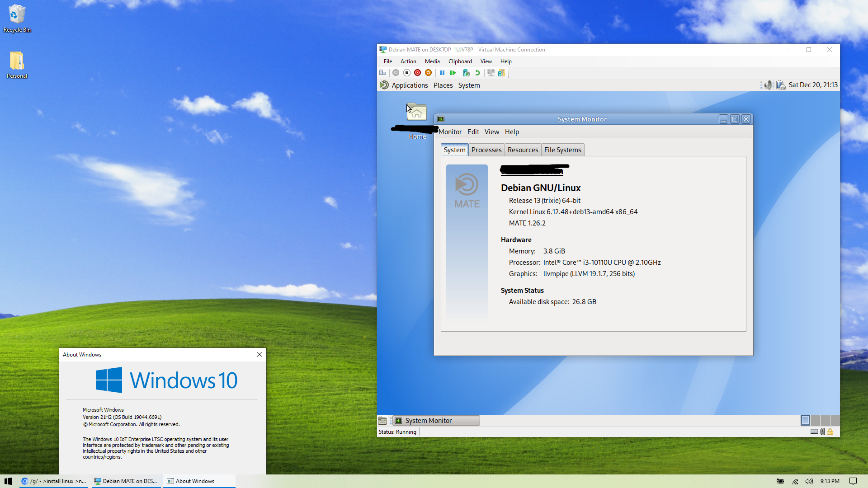The height and width of the screenshot is (488, 868).
Task: Click the green Reset VM icon
Action: coord(453,73)
